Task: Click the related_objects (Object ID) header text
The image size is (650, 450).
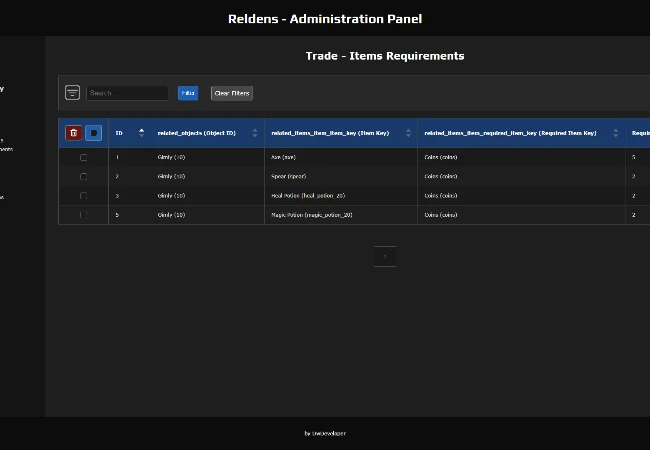Action: 196,133
